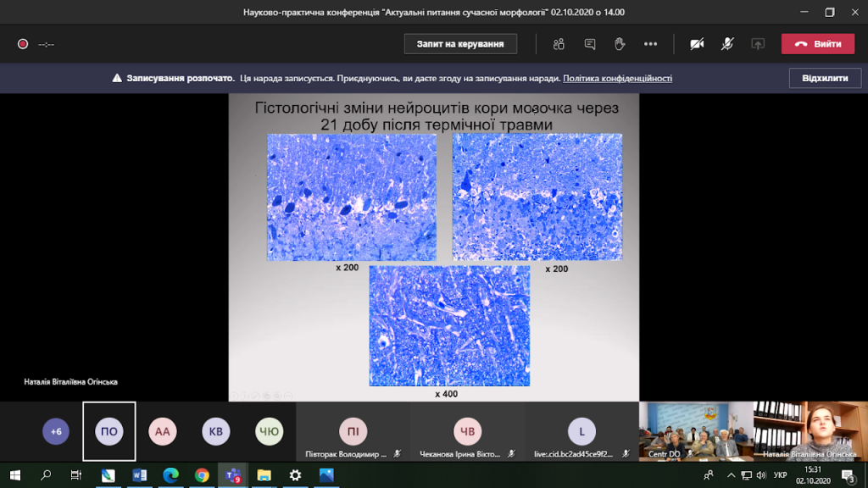Open the more actions ellipsis menu

click(x=650, y=44)
